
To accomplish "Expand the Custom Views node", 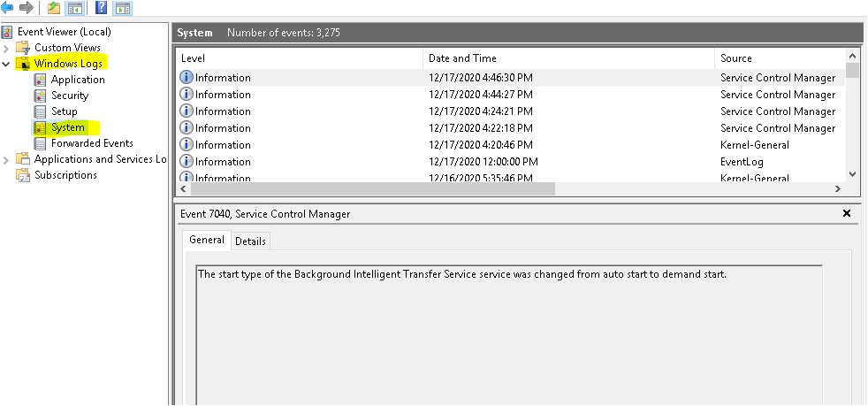I will click(x=7, y=48).
